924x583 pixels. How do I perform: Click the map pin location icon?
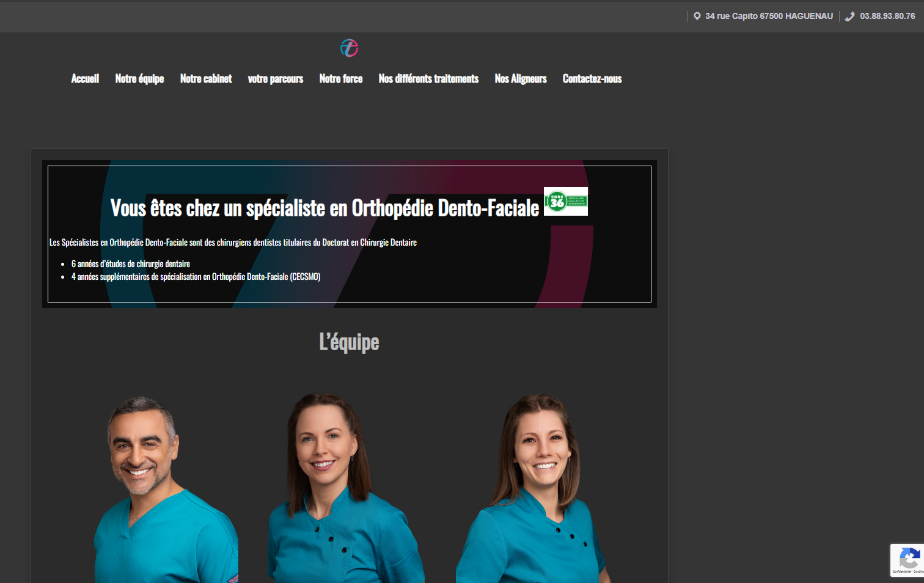point(697,16)
